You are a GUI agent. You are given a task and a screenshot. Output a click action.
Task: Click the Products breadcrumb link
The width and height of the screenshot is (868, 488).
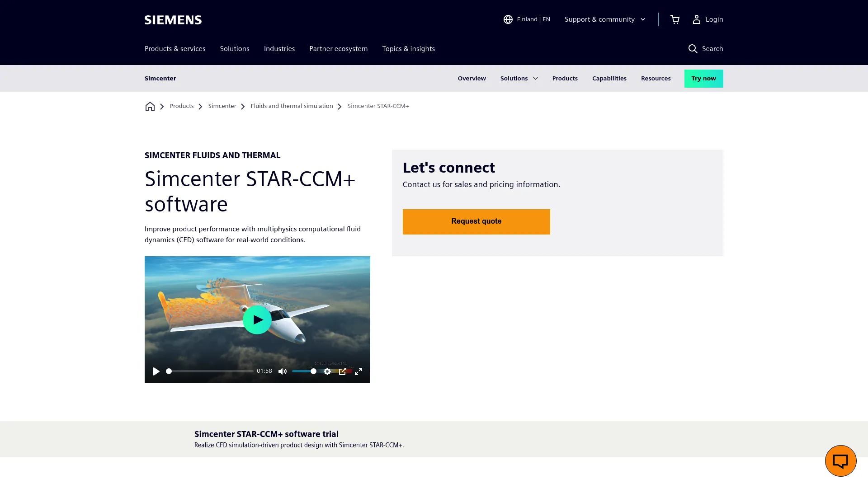[182, 106]
